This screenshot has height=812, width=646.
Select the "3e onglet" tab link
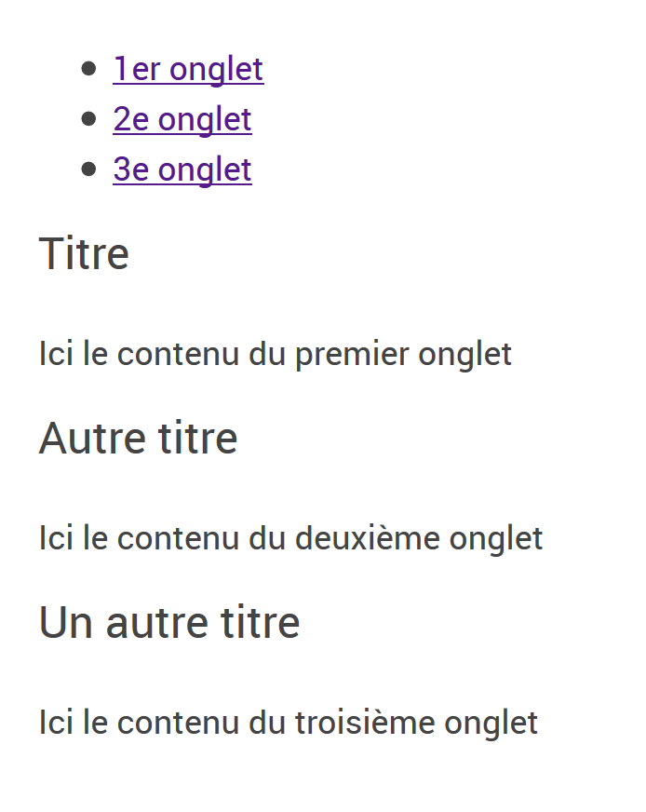(x=182, y=169)
